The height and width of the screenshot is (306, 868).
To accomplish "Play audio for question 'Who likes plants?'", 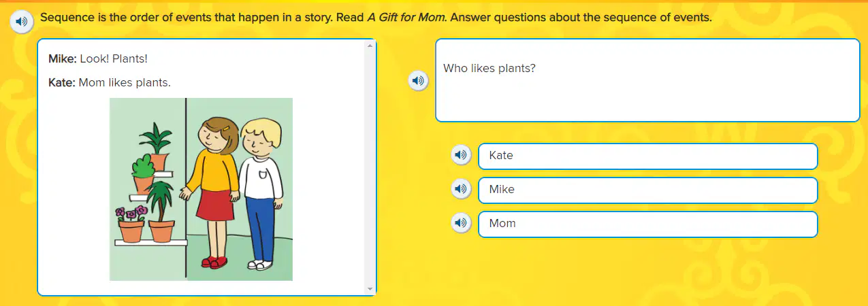I will [418, 81].
